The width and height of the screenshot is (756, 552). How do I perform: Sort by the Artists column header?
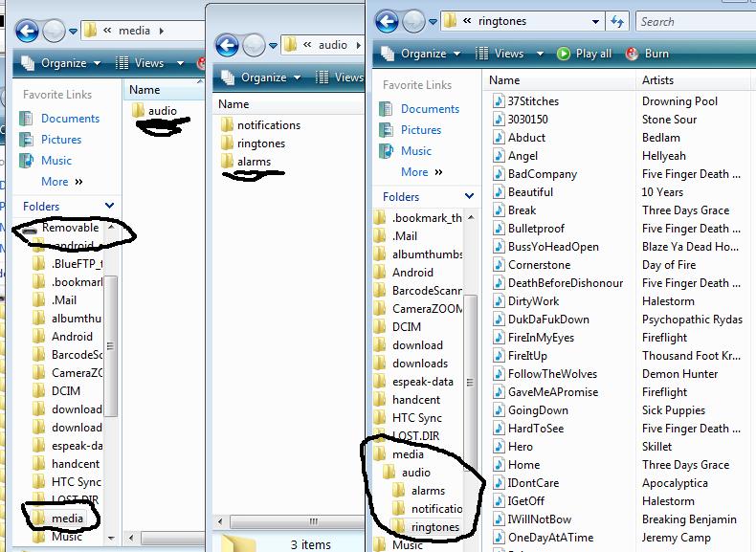pyautogui.click(x=658, y=80)
